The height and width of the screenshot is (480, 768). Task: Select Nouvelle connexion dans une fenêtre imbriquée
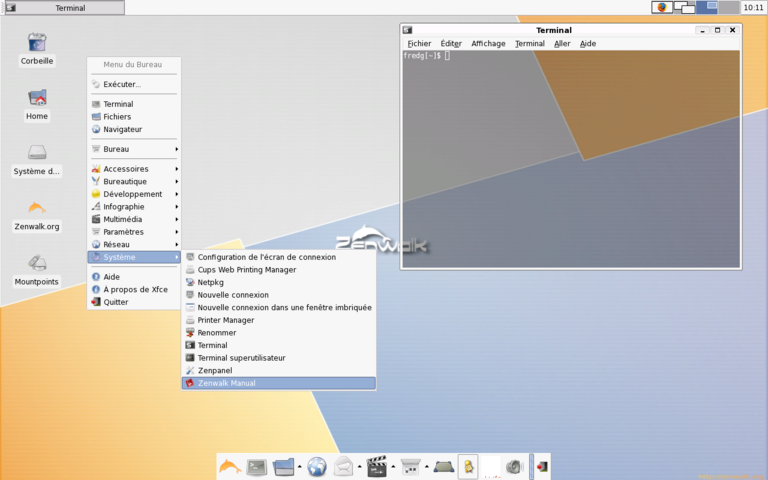pyautogui.click(x=279, y=308)
